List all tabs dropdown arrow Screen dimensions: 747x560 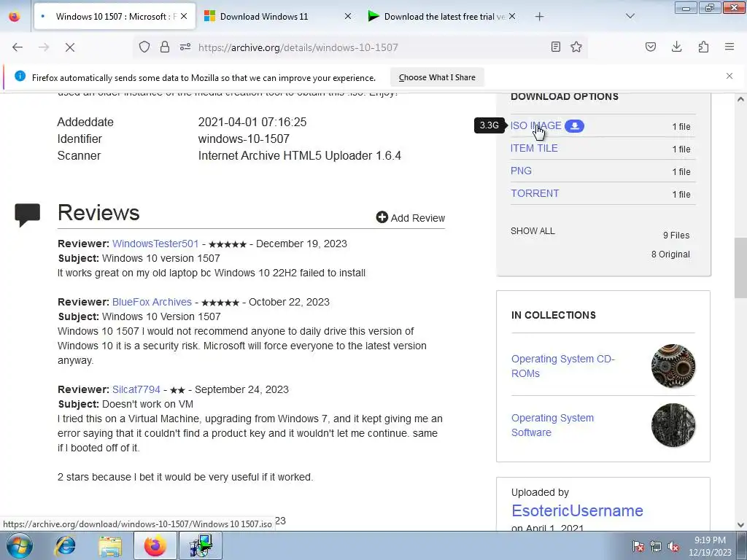pyautogui.click(x=630, y=16)
